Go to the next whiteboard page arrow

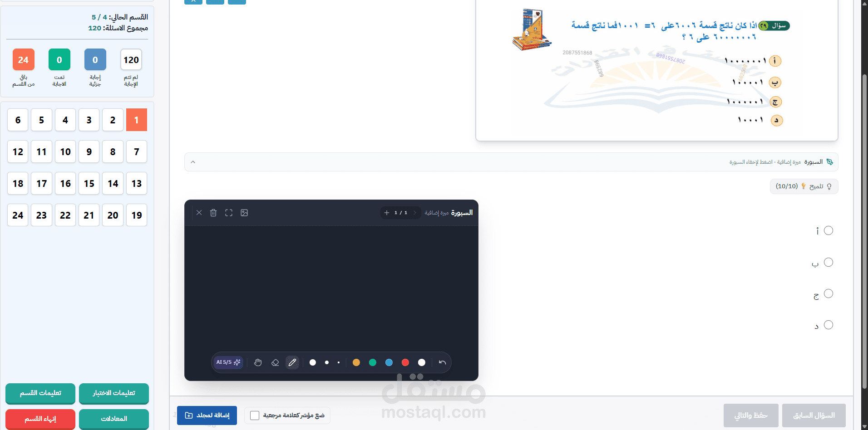414,213
